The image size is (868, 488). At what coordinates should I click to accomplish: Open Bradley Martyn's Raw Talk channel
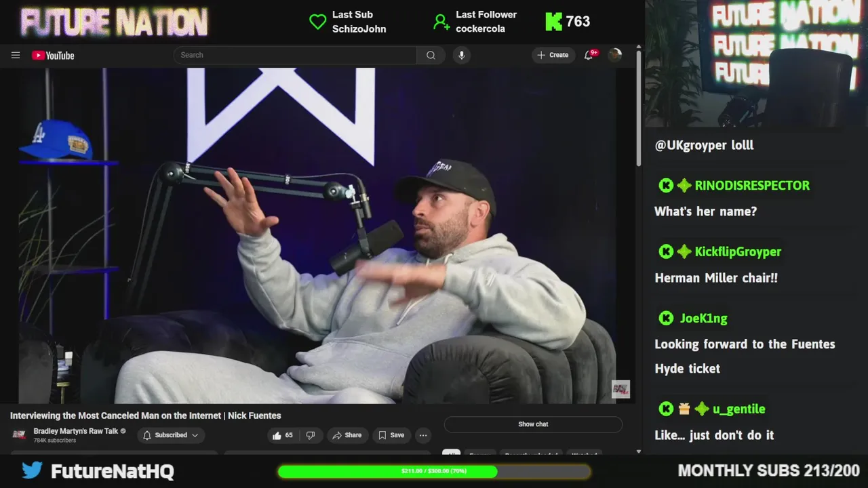pyautogui.click(x=76, y=431)
